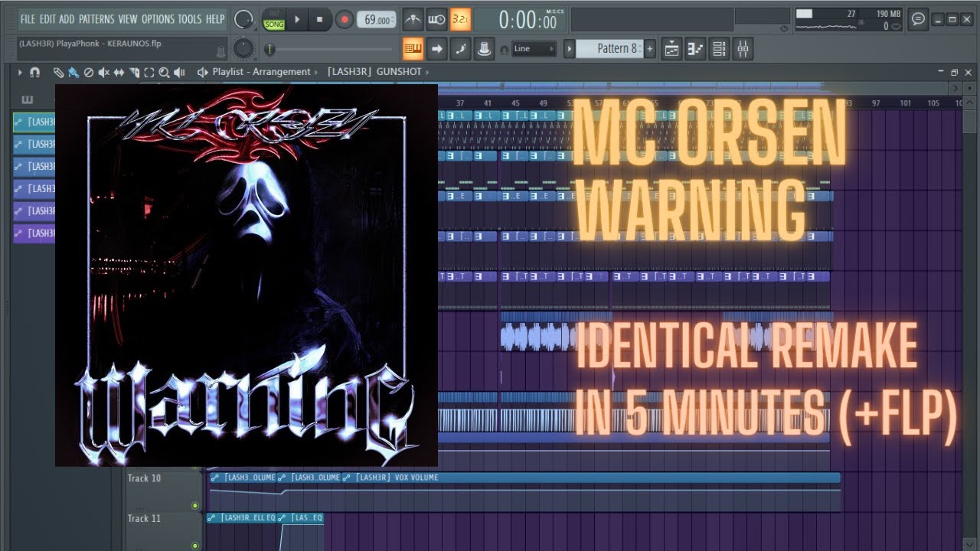980x551 pixels.
Task: Choose the playlist Select tool
Action: click(x=149, y=72)
